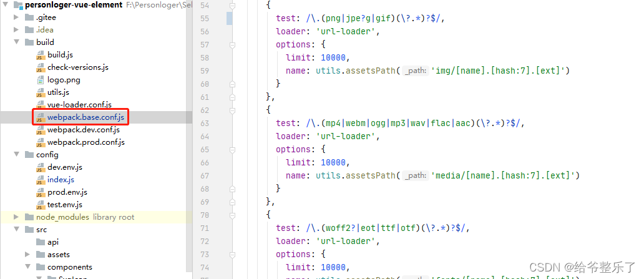Click limit value 10000 on line 58
Viewport: 644px width, 279px height.
[x=333, y=57]
